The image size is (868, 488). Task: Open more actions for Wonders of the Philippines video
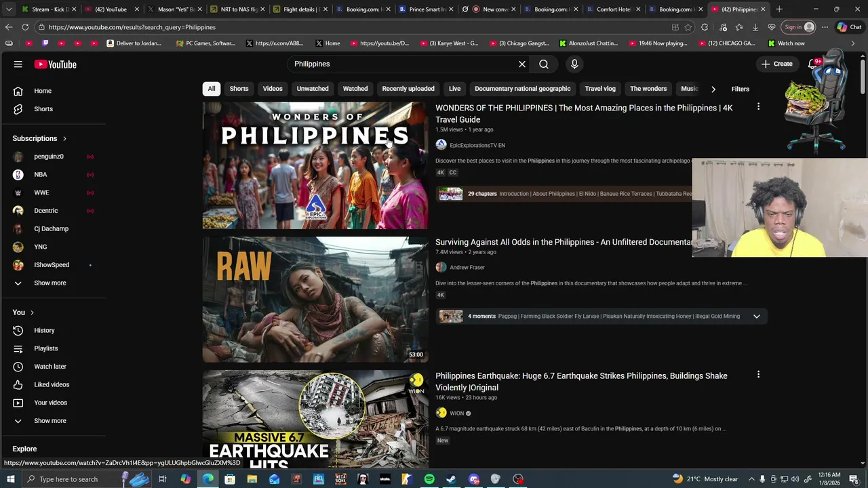point(758,106)
